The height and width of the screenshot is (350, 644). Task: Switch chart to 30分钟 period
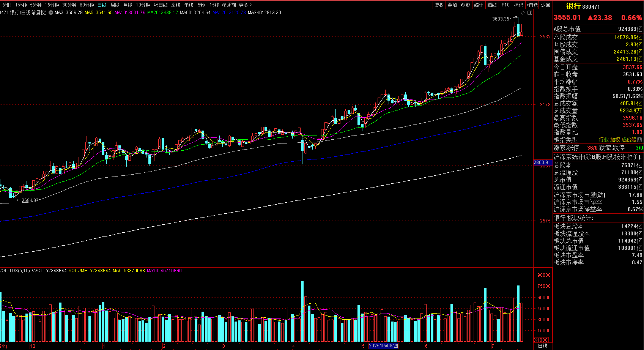coord(69,5)
